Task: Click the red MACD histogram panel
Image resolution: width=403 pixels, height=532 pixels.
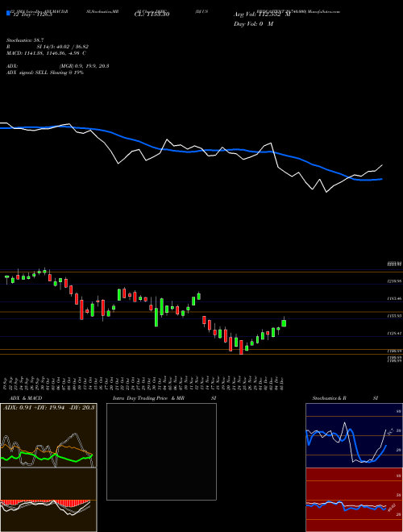Action: pos(48,500)
